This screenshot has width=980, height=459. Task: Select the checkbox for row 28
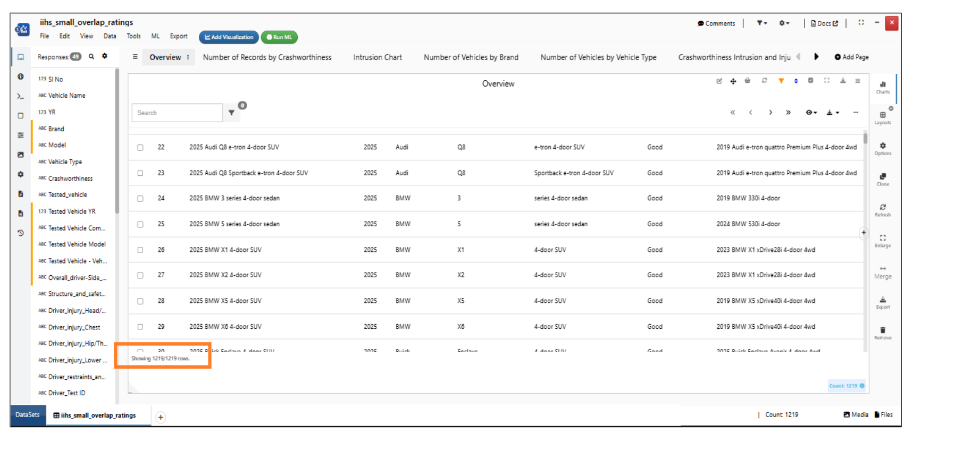coord(140,301)
